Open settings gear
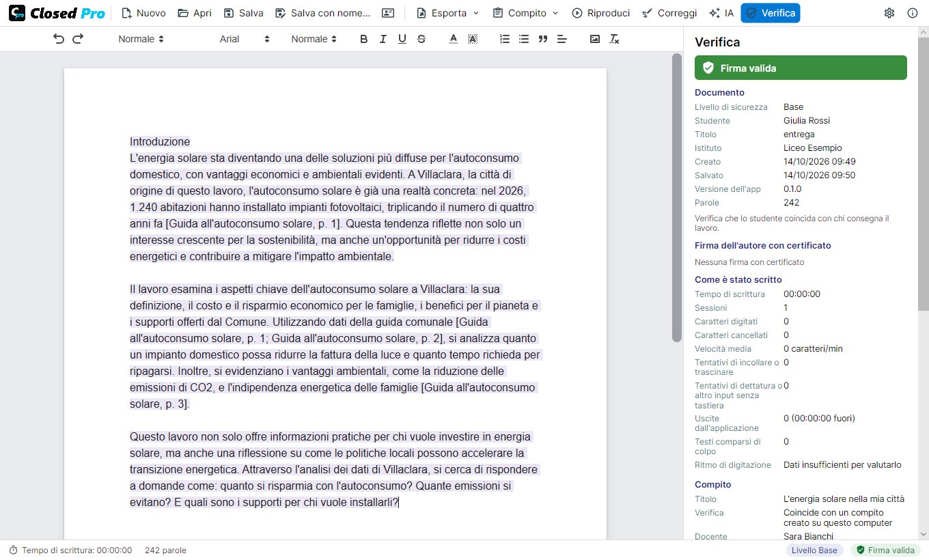 tap(889, 13)
